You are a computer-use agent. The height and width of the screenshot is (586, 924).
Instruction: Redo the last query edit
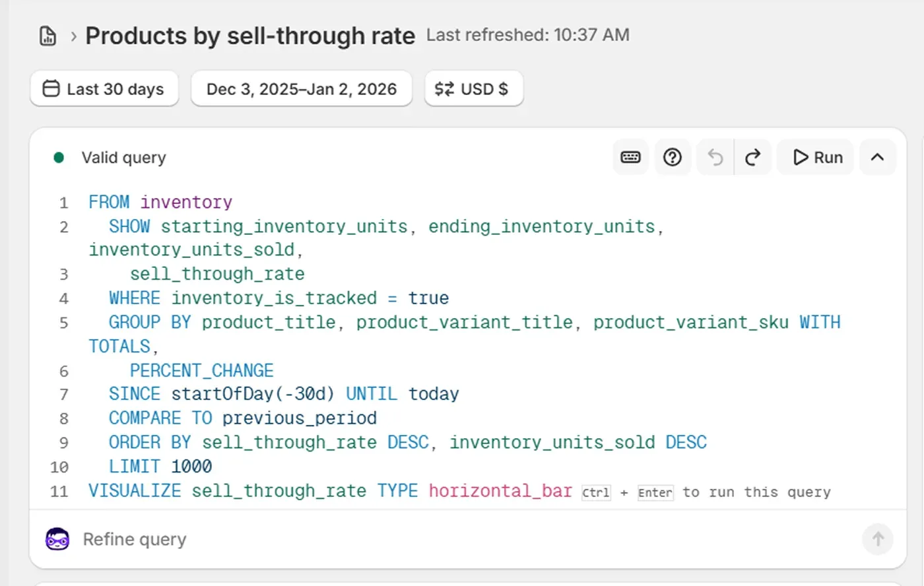point(753,157)
